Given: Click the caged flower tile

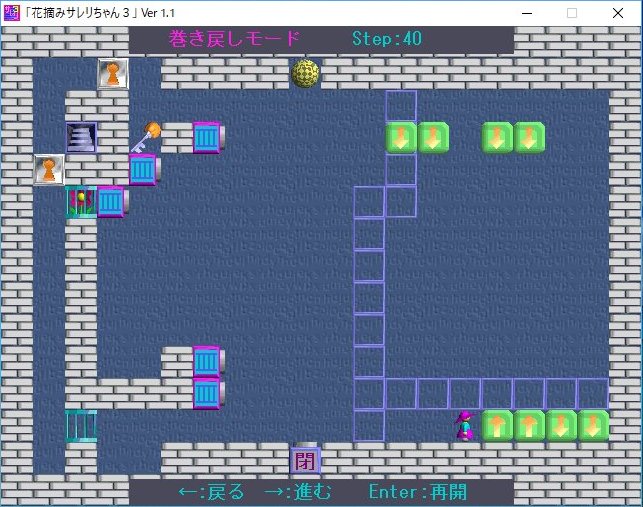Looking at the screenshot, I should tap(80, 201).
